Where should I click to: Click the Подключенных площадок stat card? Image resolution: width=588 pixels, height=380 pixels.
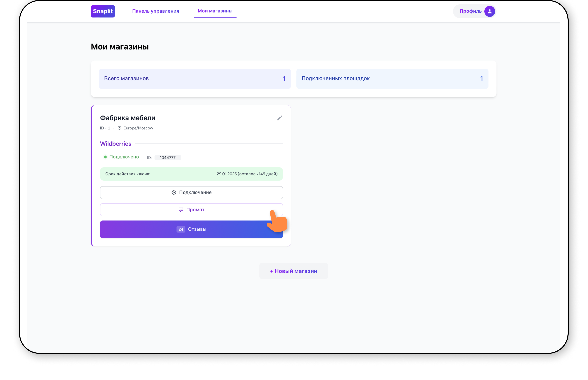coord(392,79)
